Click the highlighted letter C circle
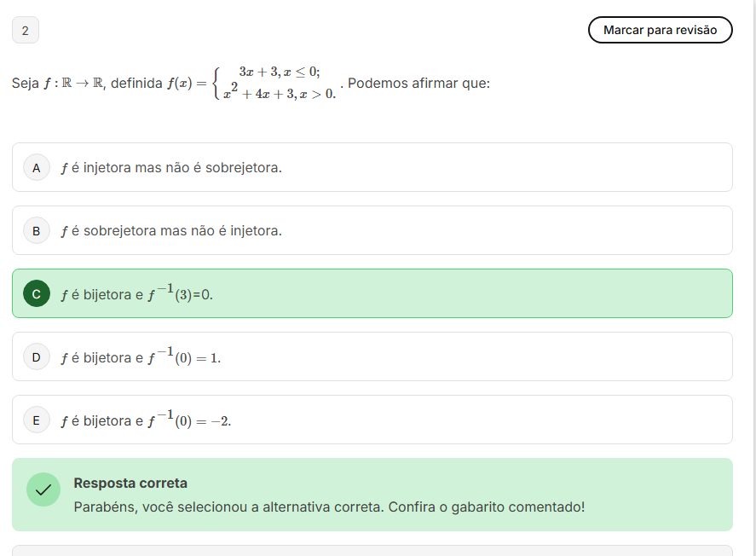 tap(36, 294)
